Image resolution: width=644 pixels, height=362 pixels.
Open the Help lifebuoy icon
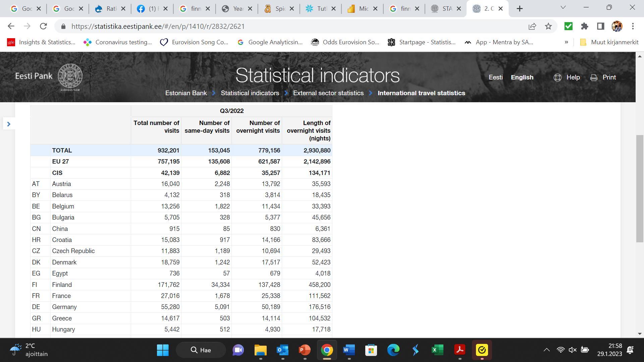[557, 77]
